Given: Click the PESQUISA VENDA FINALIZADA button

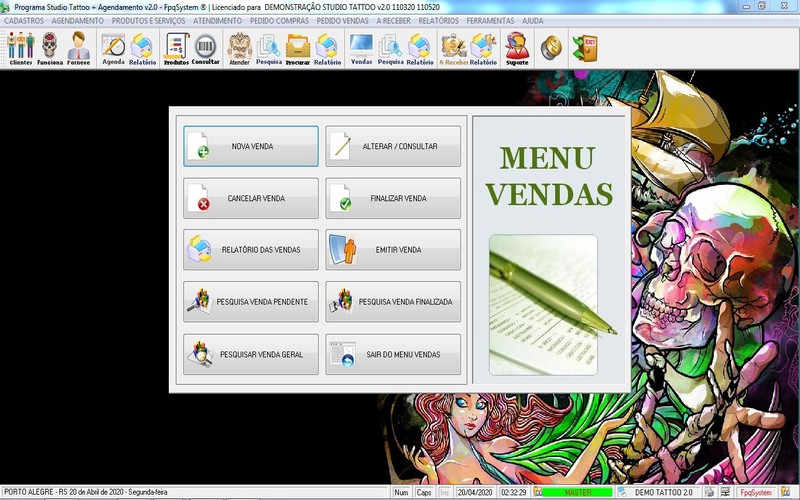Looking at the screenshot, I should point(393,302).
